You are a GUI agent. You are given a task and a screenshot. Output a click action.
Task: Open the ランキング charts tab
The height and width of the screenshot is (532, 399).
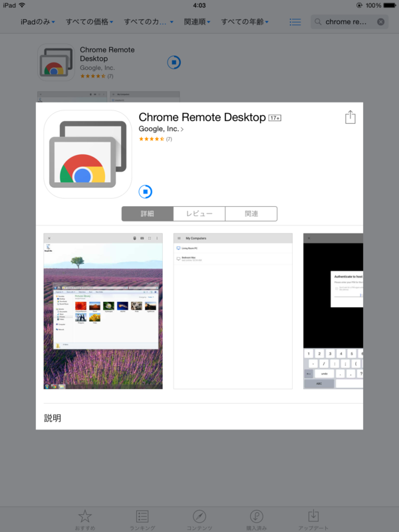[x=142, y=520]
